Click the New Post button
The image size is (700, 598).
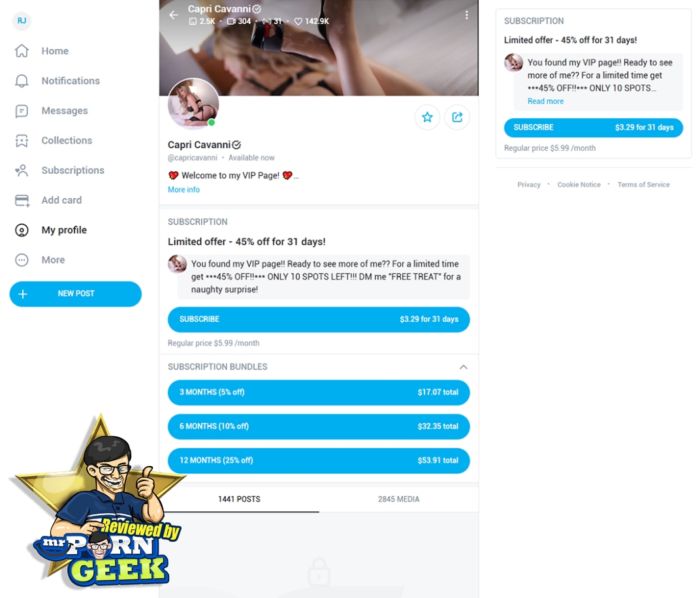click(x=76, y=294)
